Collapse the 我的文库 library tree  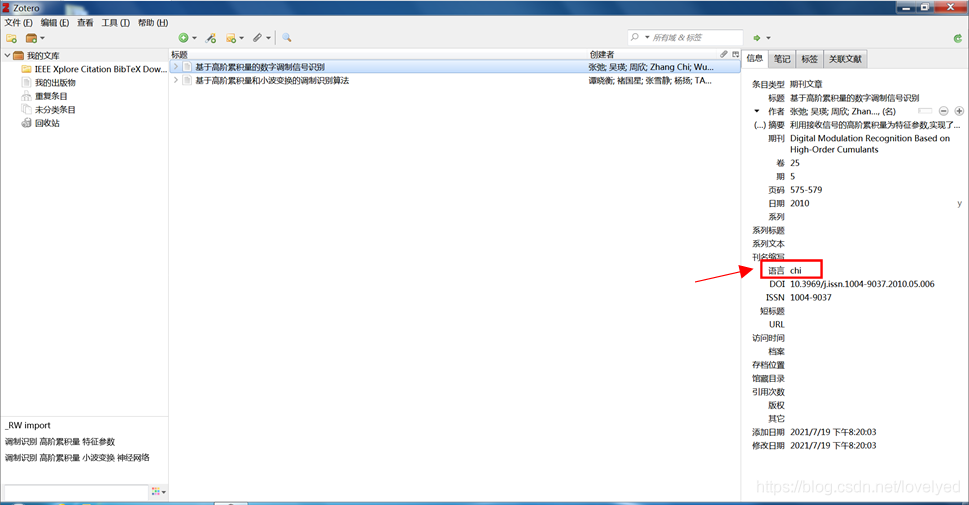click(x=7, y=56)
